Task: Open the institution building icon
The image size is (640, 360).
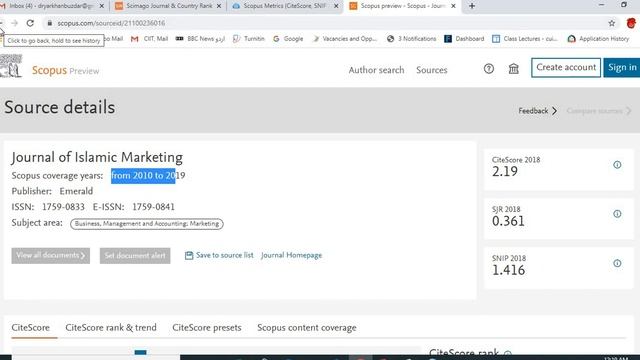Action: tap(513, 69)
